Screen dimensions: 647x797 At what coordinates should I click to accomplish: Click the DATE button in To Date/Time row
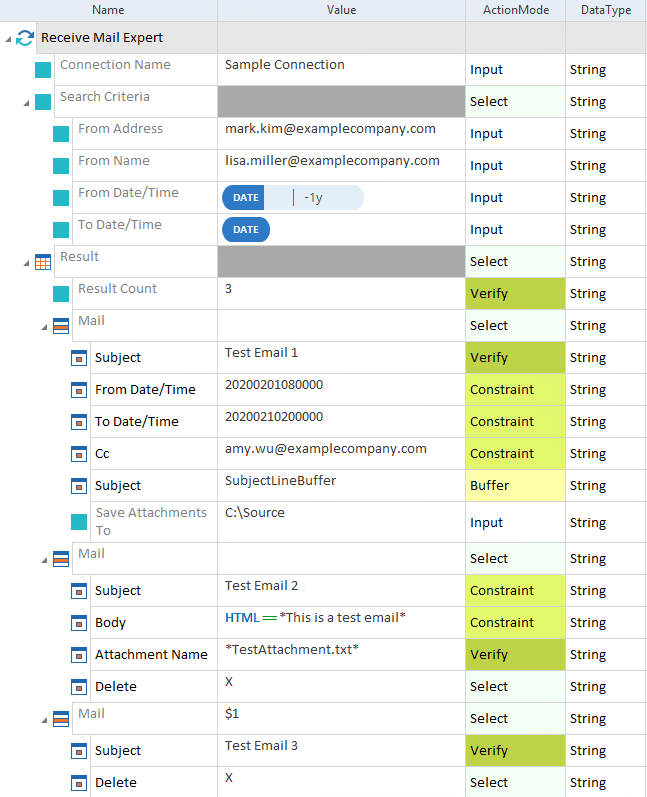[x=245, y=230]
